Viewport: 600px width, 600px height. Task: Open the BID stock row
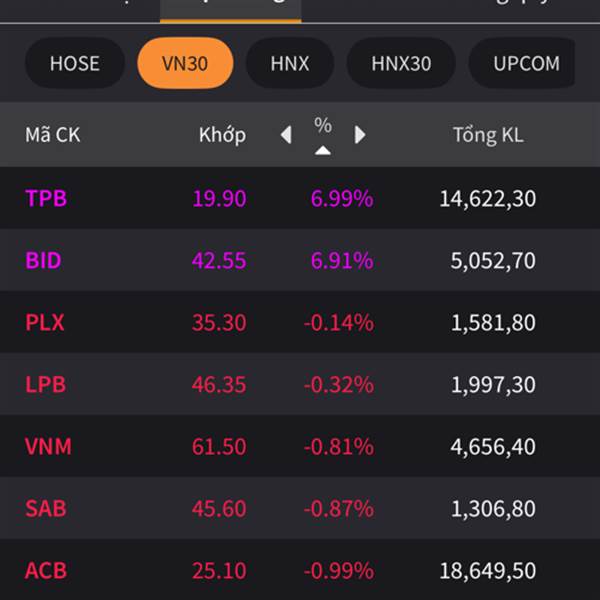click(x=300, y=260)
